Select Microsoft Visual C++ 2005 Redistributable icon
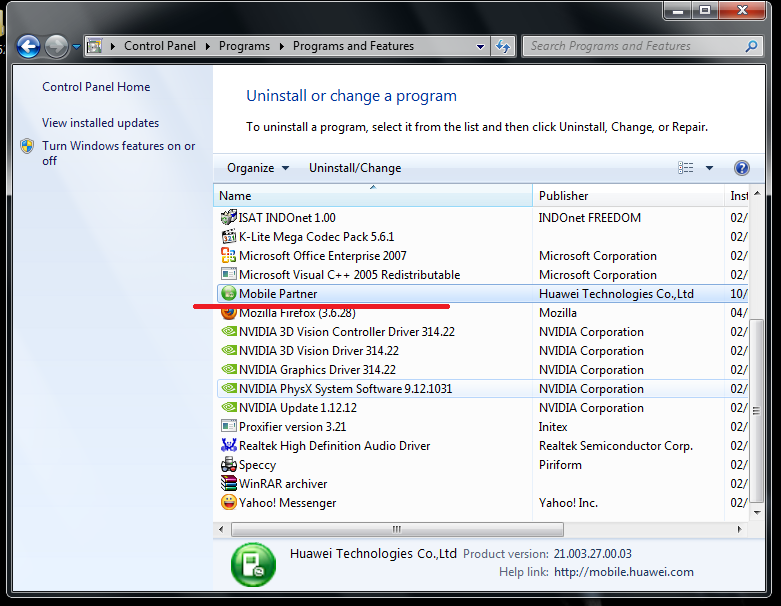781x606 pixels. pyautogui.click(x=229, y=274)
